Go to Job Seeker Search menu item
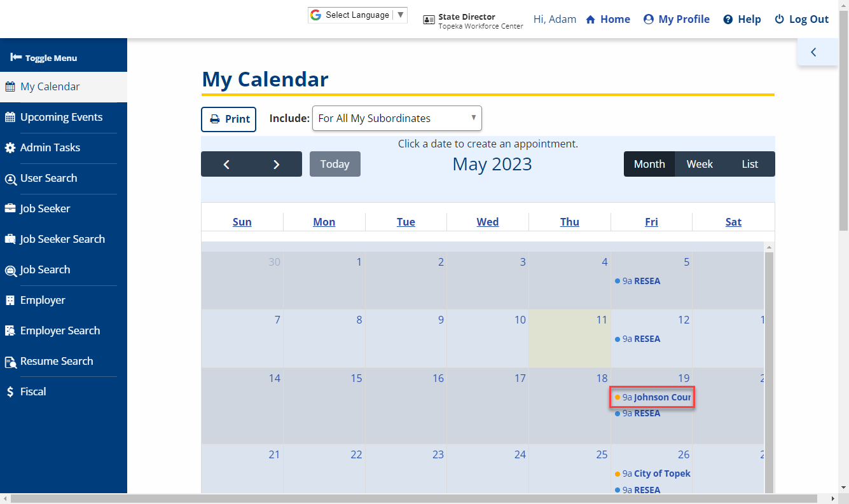Image resolution: width=849 pixels, height=504 pixels. (x=62, y=239)
